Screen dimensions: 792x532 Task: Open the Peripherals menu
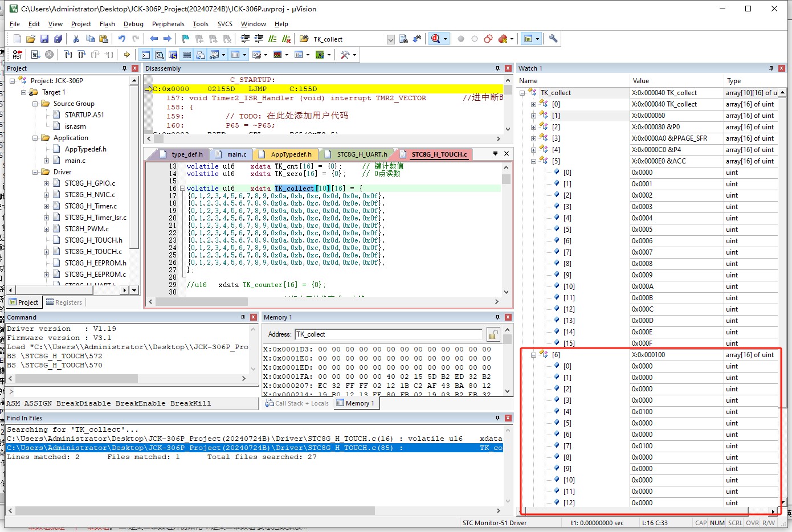coord(168,24)
